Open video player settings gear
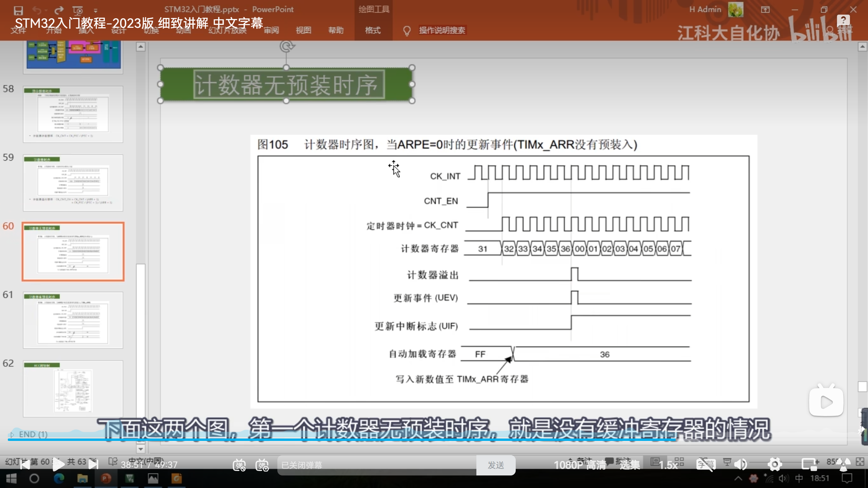 pyautogui.click(x=775, y=465)
